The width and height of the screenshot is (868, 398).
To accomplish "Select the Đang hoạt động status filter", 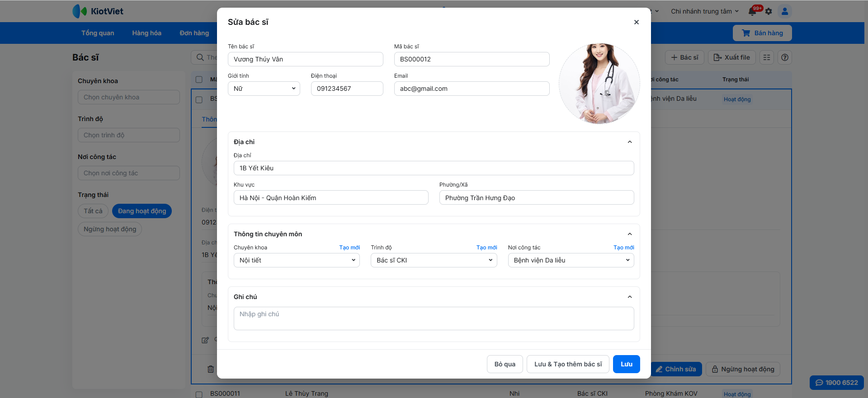I will pyautogui.click(x=142, y=211).
